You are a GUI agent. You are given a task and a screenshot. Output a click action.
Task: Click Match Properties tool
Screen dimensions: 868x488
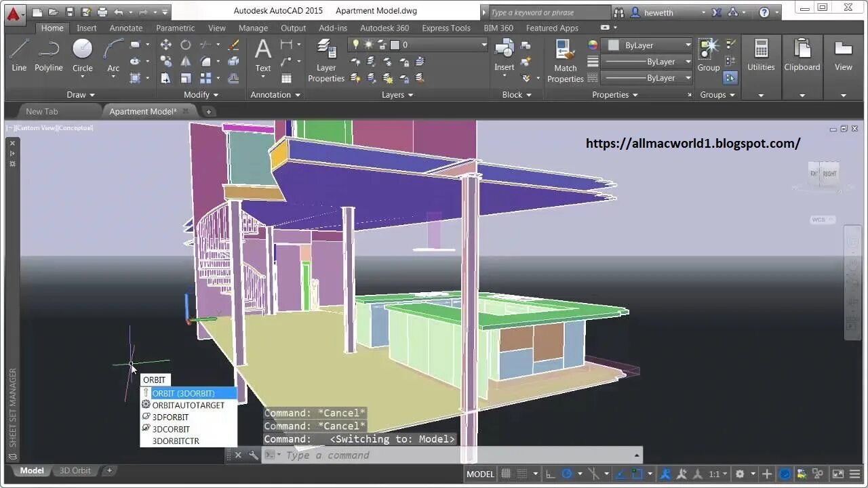pyautogui.click(x=565, y=60)
